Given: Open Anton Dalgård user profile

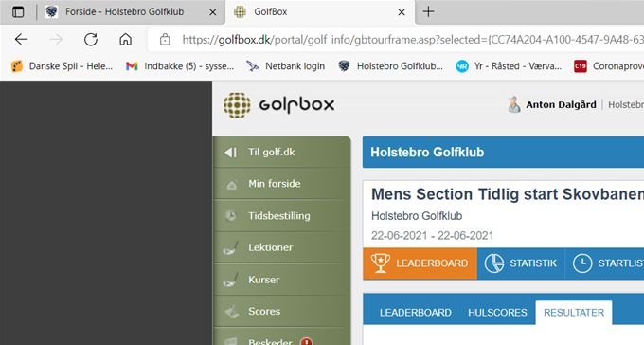Looking at the screenshot, I should [x=561, y=105].
